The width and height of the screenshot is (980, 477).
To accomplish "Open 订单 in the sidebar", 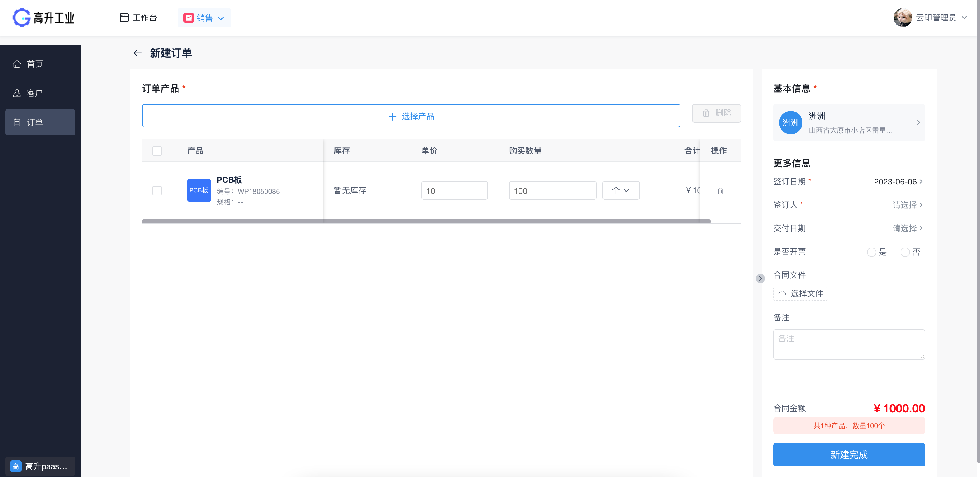I will click(40, 122).
